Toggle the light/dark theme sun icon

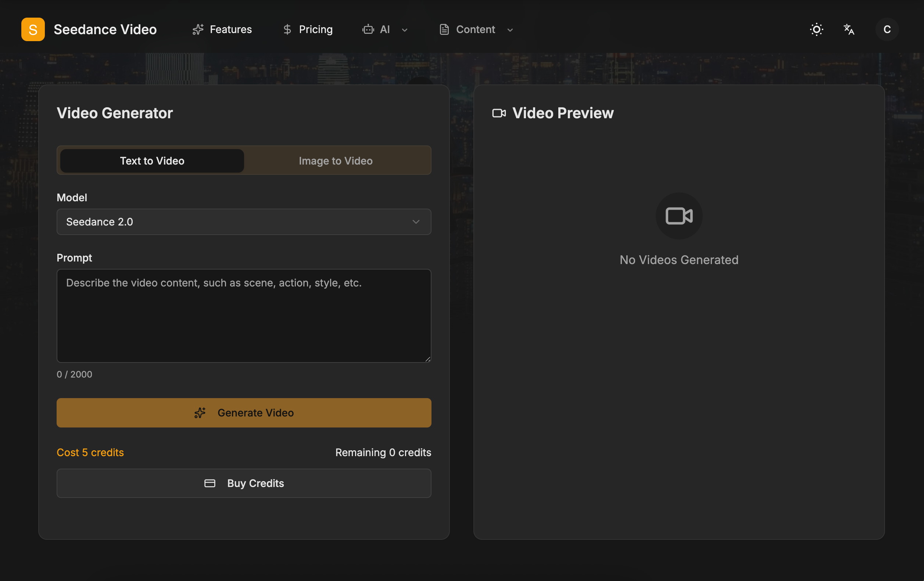click(x=816, y=29)
